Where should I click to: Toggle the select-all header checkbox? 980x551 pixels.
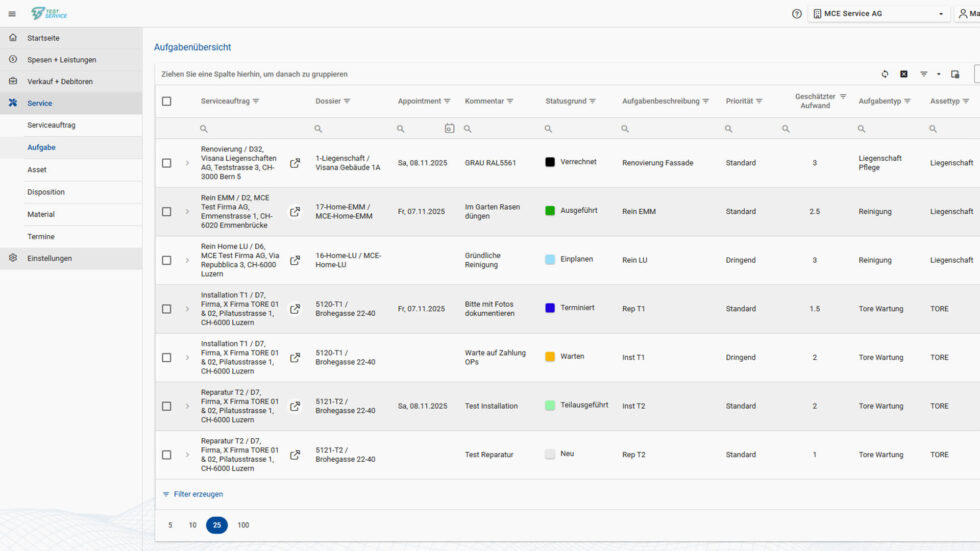pos(167,101)
